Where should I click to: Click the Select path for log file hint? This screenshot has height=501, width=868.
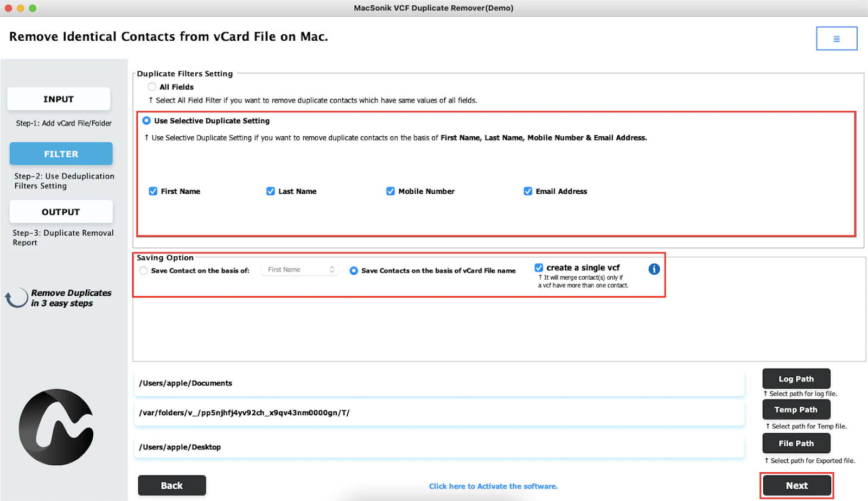point(800,394)
